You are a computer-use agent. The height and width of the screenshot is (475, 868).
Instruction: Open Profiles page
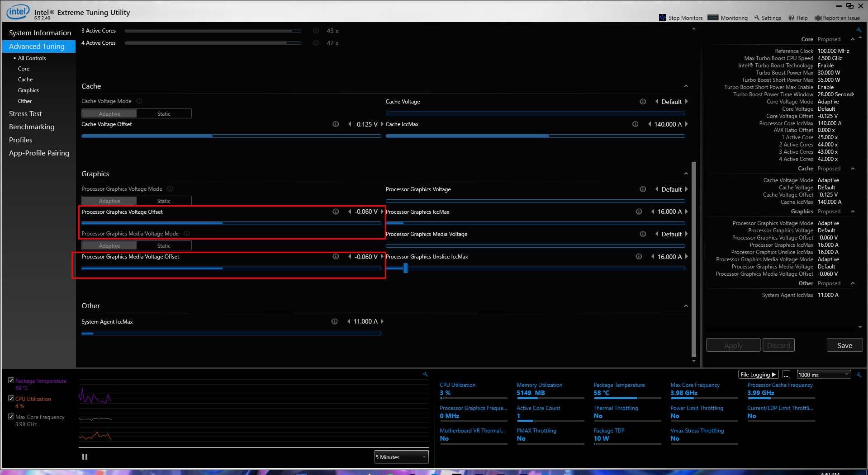coord(21,140)
